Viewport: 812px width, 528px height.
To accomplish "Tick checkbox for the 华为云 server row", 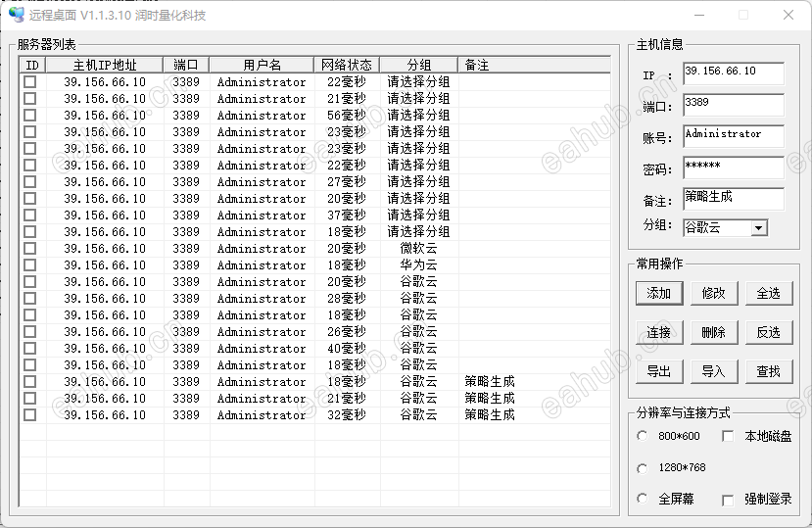I will click(30, 264).
